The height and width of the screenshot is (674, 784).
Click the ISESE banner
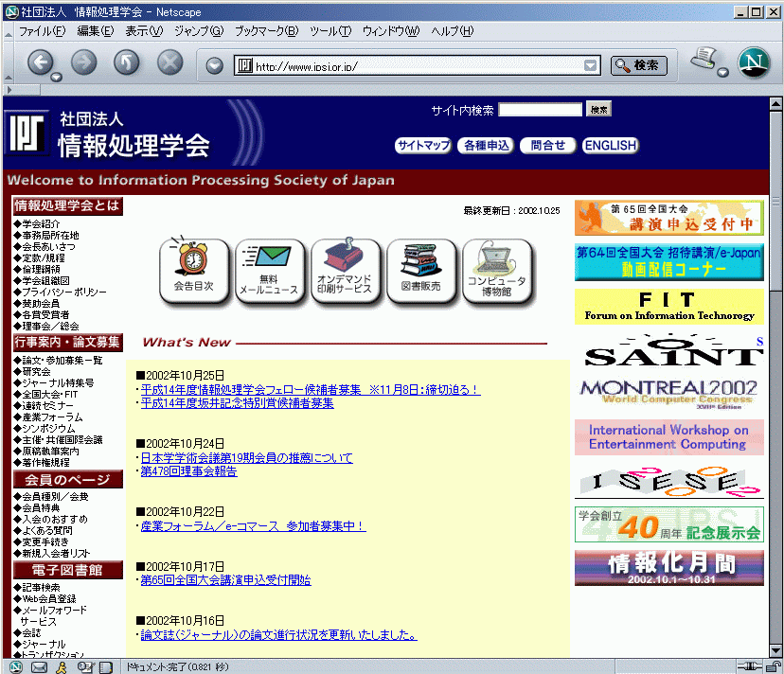coord(669,482)
